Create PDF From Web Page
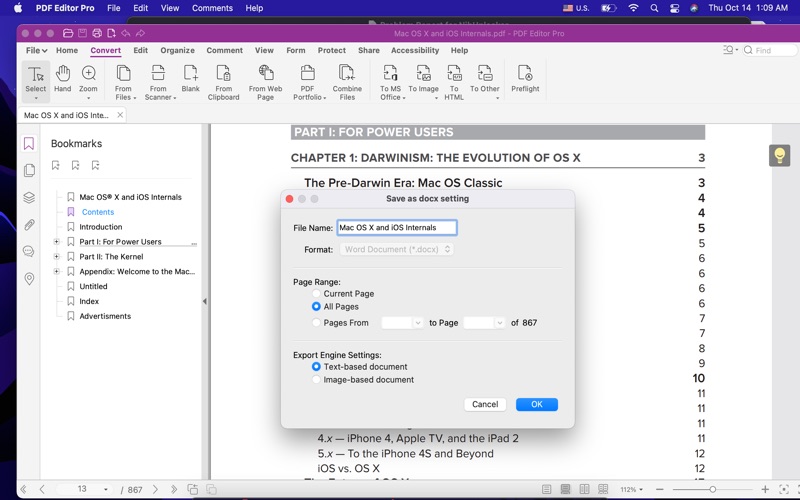This screenshot has height=500, width=800. point(265,82)
